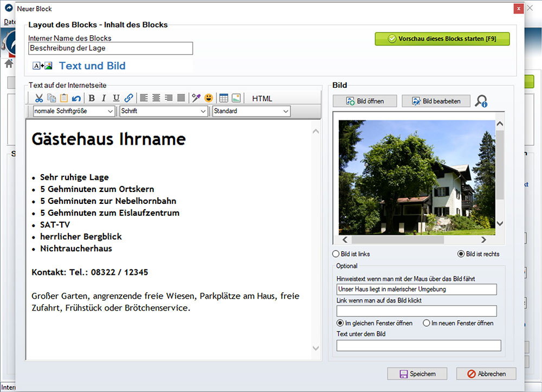Image resolution: width=542 pixels, height=392 pixels.
Task: Choose Im neuen Fenster öffnen option
Action: (427, 323)
